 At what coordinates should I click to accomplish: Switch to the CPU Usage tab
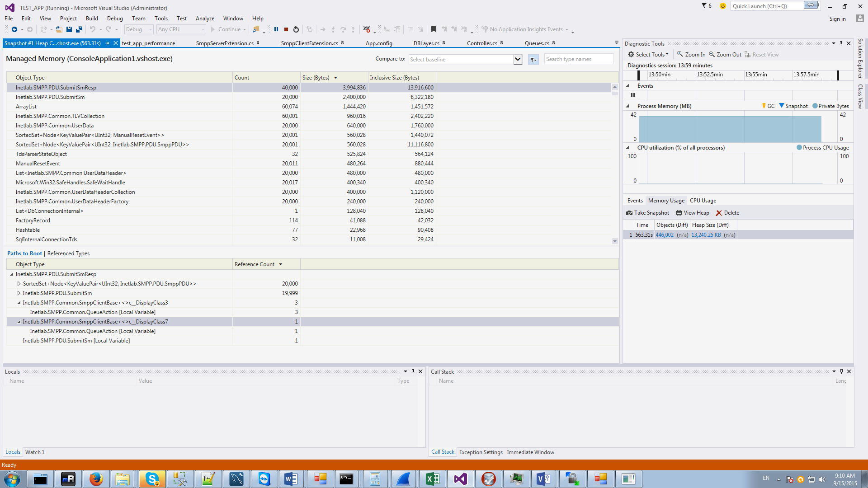(x=703, y=201)
